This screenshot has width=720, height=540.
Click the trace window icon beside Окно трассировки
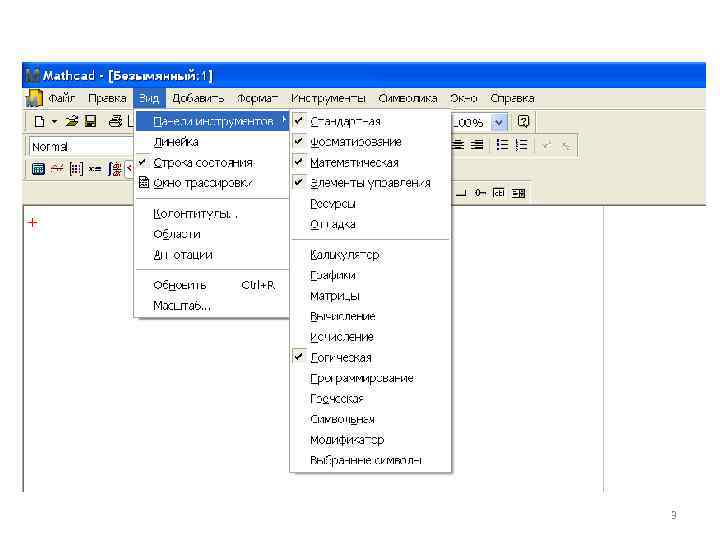(144, 183)
